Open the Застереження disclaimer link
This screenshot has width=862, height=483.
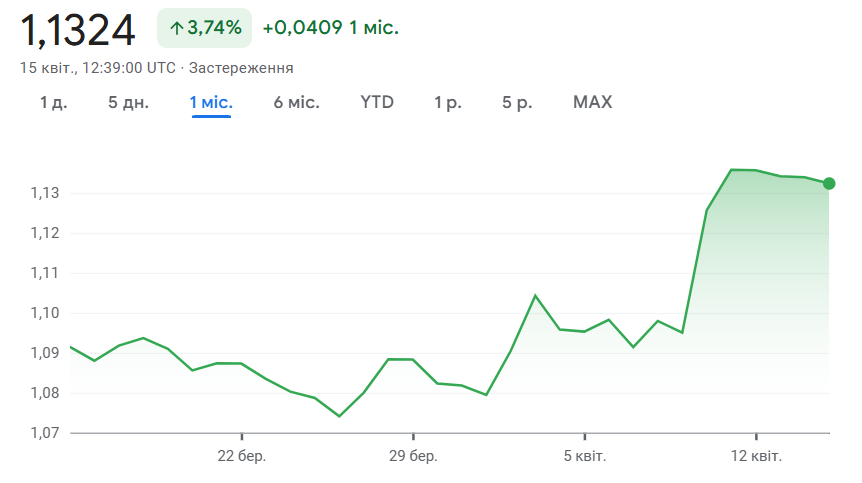tap(241, 68)
